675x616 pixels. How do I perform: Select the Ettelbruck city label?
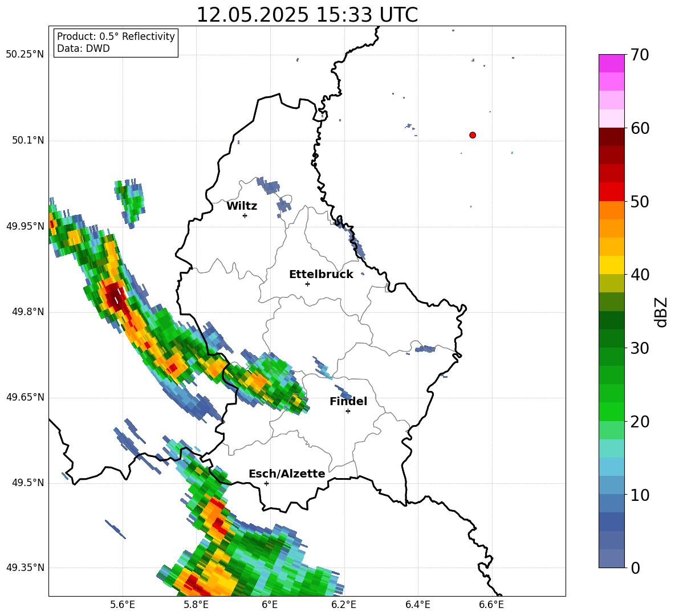pos(321,274)
